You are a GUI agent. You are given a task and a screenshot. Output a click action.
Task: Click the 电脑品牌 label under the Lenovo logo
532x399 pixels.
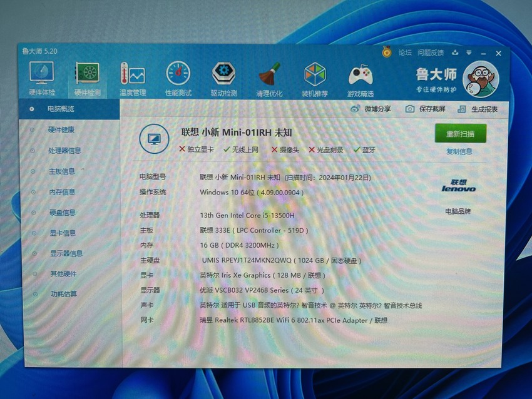coord(458,211)
